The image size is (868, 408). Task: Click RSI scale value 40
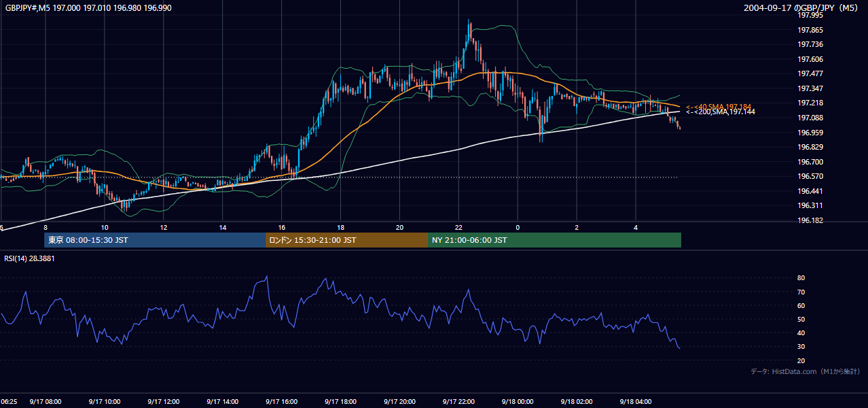[801, 333]
